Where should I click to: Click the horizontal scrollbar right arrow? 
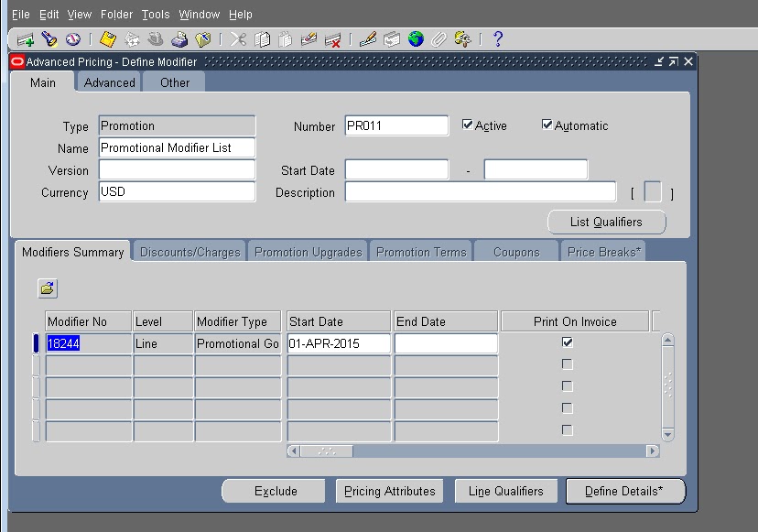click(x=653, y=451)
